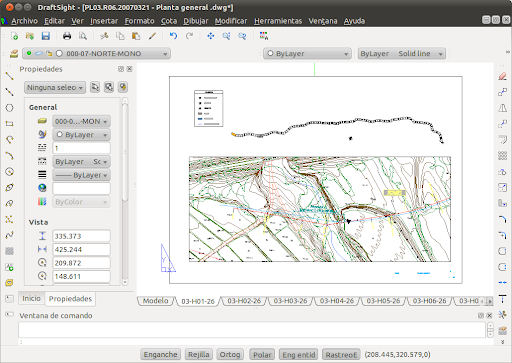Toggle Rejilla grid display
Image resolution: width=512 pixels, height=363 pixels.
click(199, 354)
